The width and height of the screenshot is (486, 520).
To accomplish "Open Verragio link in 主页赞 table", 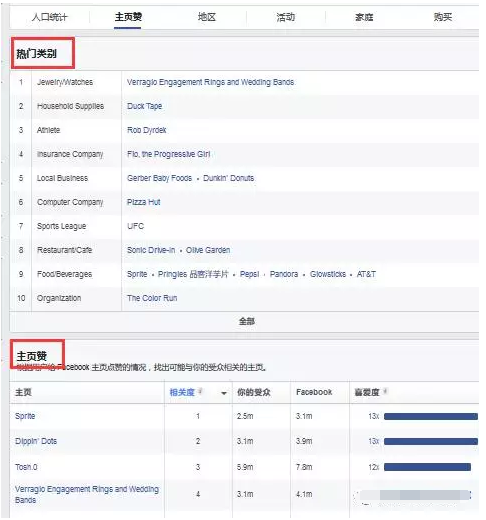I will (87, 494).
